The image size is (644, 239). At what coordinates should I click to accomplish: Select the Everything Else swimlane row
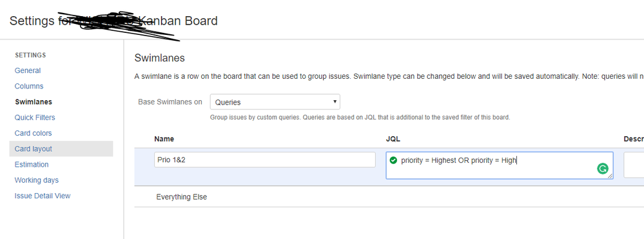[x=389, y=196]
